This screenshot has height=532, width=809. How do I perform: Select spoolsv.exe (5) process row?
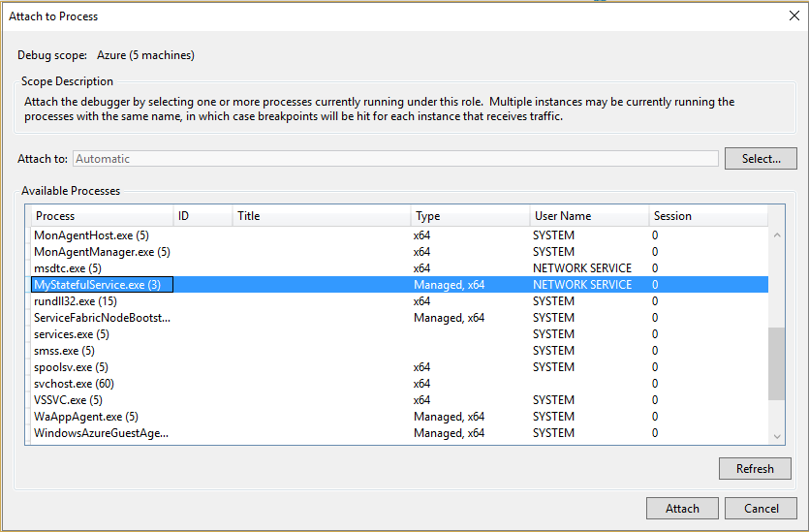(x=399, y=367)
